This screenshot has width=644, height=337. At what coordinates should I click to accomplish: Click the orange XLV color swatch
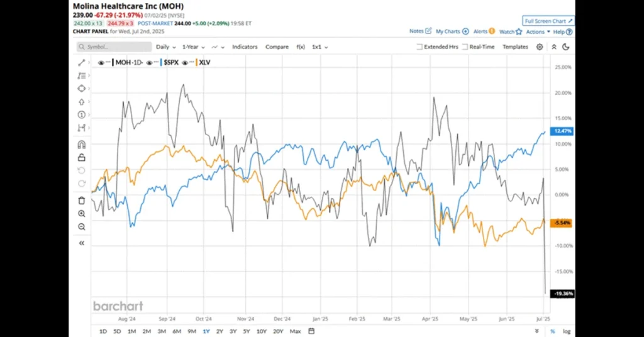tap(196, 63)
